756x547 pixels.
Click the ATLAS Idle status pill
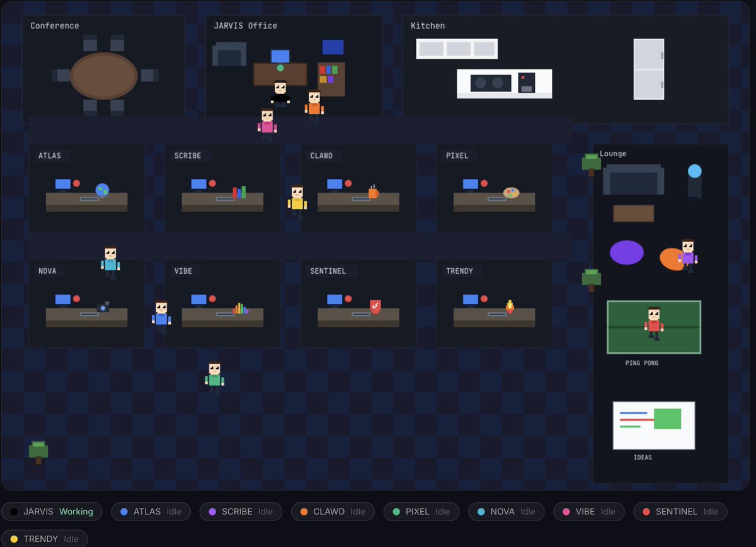pyautogui.click(x=151, y=512)
